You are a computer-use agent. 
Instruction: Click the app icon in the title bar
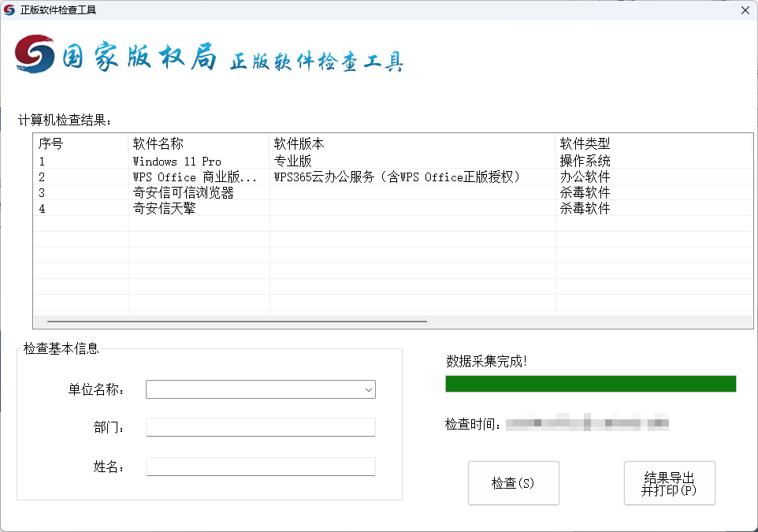(x=9, y=9)
